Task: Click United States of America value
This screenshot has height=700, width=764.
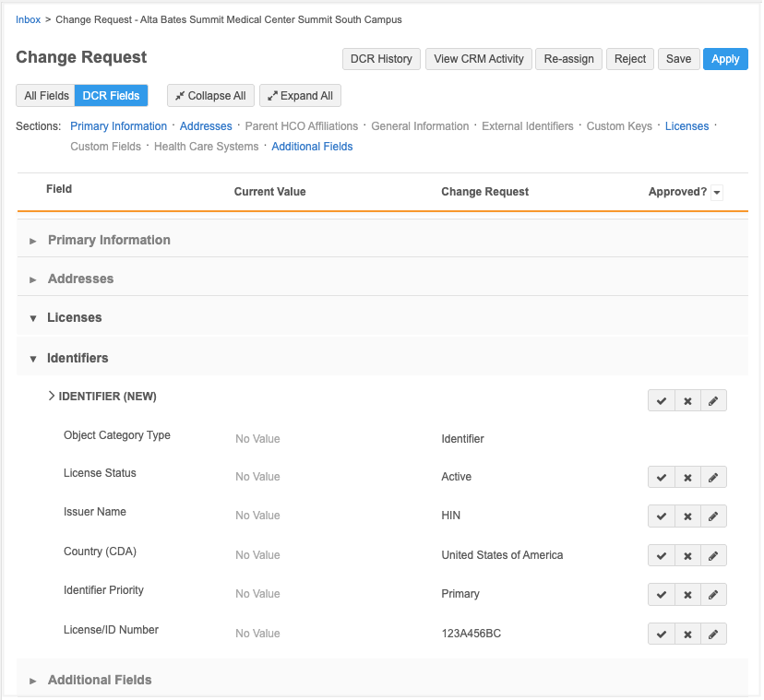Action: (502, 555)
